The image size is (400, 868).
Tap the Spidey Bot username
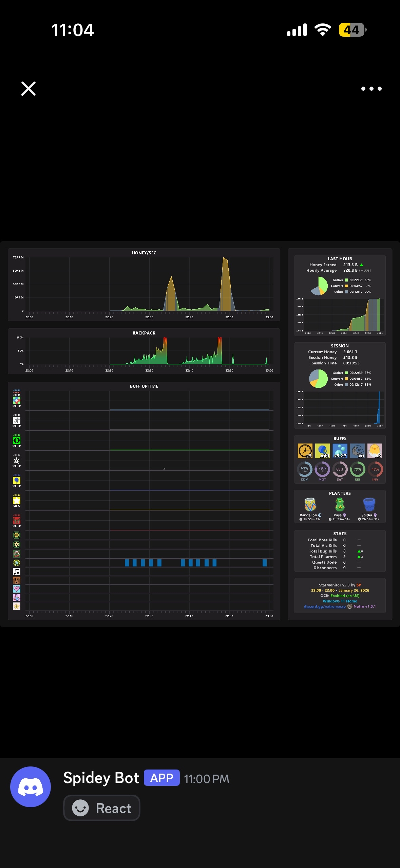pos(101,778)
